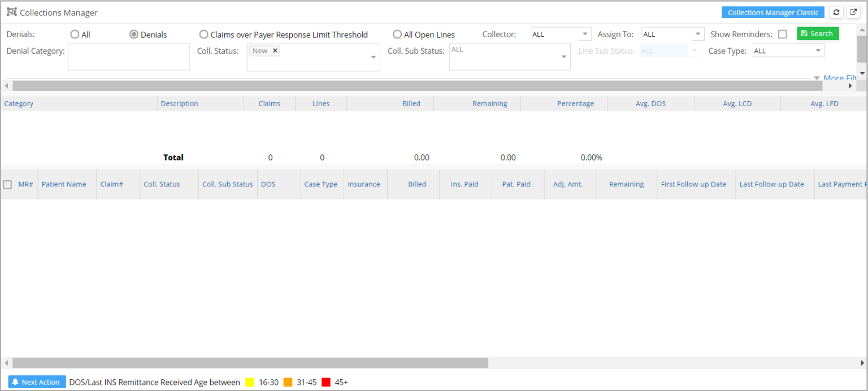868x391 pixels.
Task: Expand the Case Type dropdown
Action: pos(819,50)
